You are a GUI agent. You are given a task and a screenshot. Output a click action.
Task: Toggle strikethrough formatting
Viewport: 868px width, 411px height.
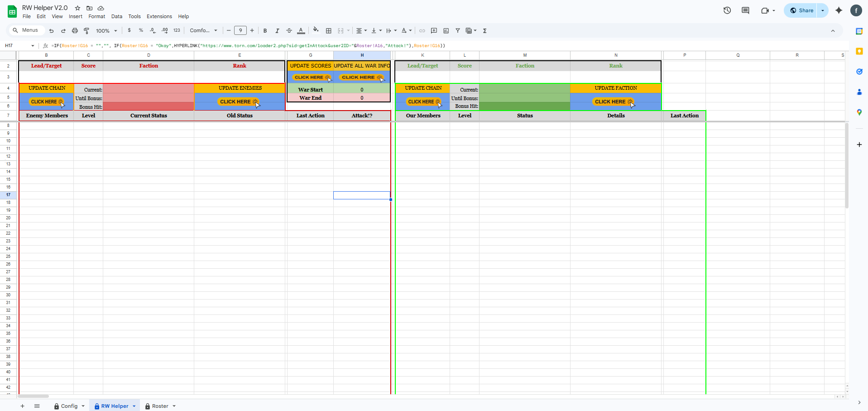click(289, 31)
